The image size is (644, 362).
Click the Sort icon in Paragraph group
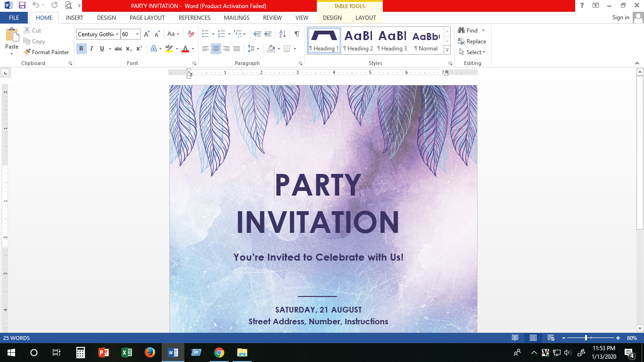click(282, 34)
